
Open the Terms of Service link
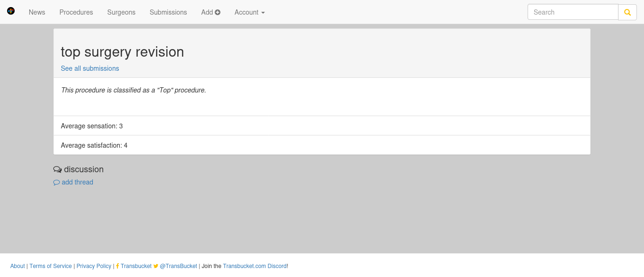coord(50,266)
